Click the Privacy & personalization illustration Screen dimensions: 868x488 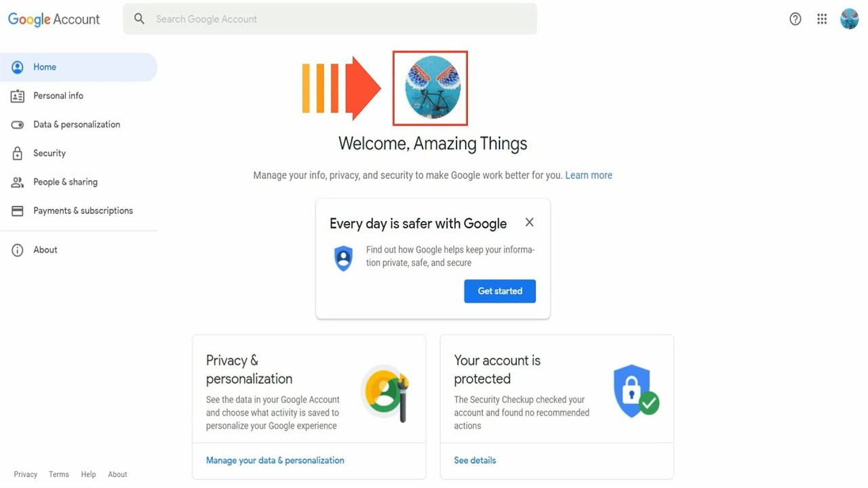(x=385, y=393)
